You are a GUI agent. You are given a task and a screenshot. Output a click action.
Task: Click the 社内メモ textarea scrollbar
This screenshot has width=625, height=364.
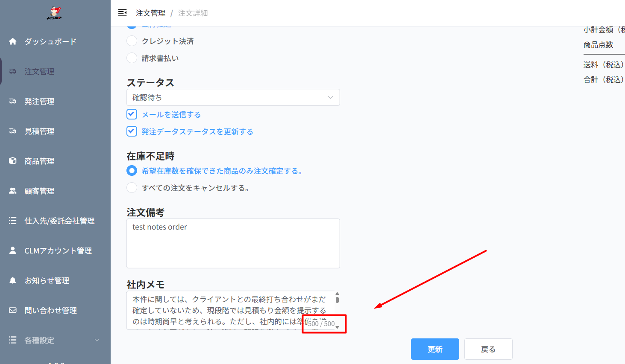[337, 300]
